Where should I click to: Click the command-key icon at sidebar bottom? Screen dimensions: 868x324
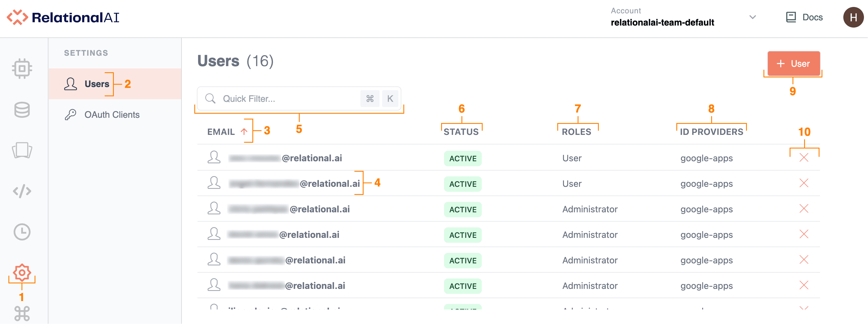[22, 313]
